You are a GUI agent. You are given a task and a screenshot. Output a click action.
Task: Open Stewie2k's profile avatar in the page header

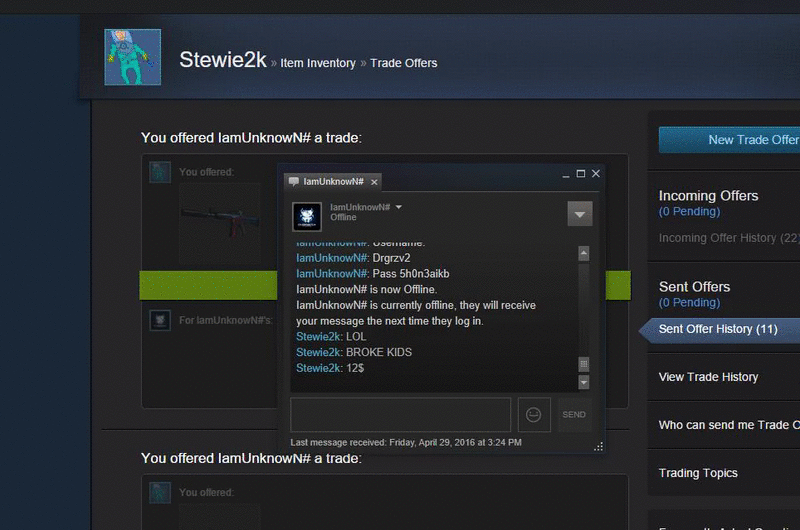point(133,57)
